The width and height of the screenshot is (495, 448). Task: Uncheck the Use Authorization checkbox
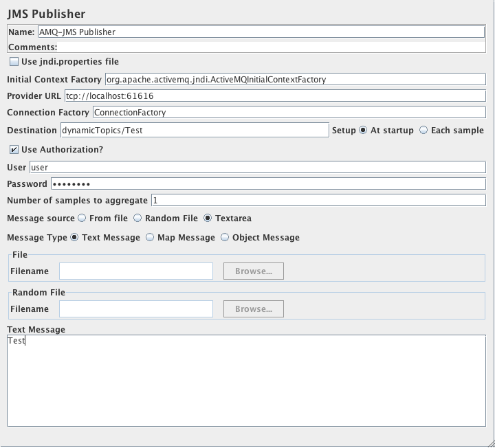click(14, 150)
